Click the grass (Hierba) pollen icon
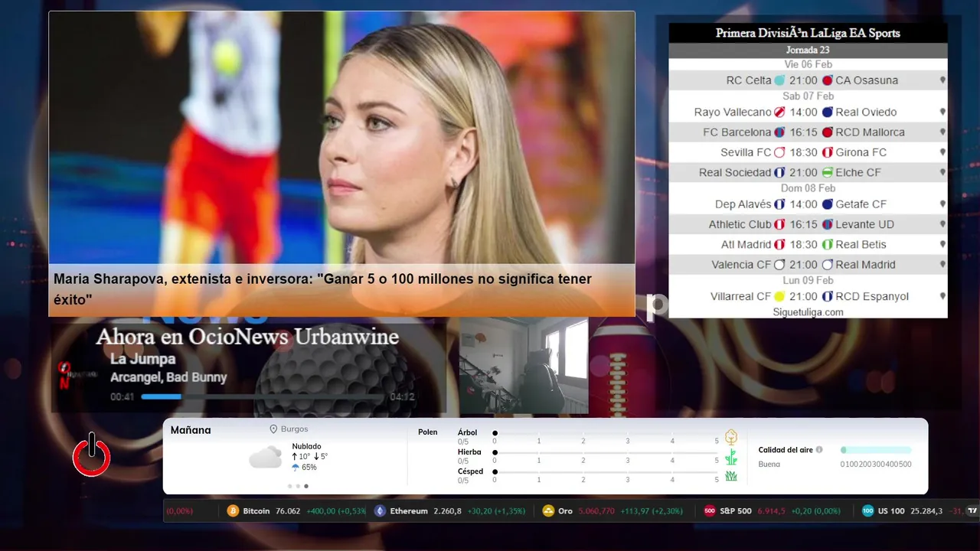 click(731, 457)
